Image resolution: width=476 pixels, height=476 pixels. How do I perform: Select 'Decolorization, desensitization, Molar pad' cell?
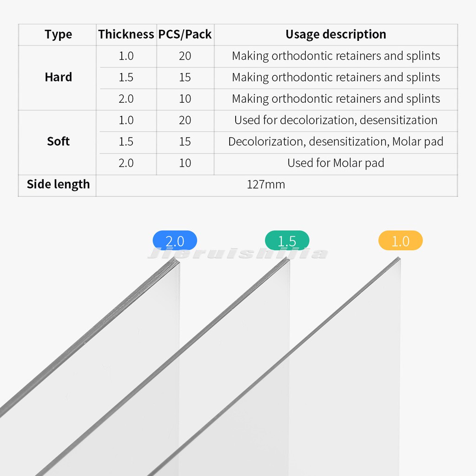(x=336, y=142)
